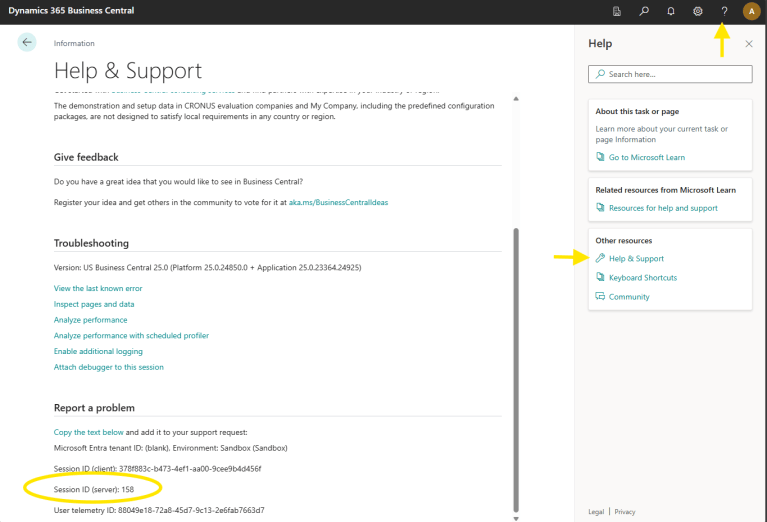Click the Give feedback heading
The width and height of the screenshot is (767, 522).
tap(86, 157)
